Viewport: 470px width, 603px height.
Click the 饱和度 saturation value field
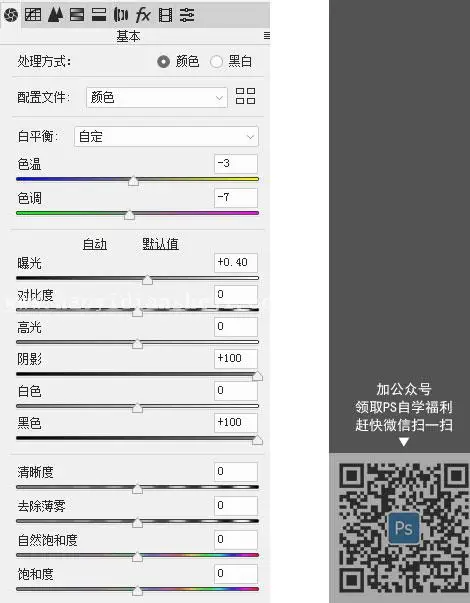[x=236, y=574]
